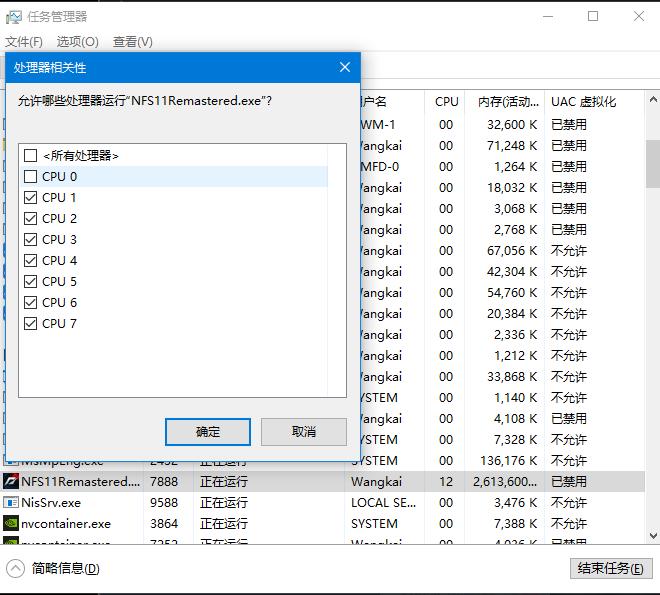Click PID 9588 in NisSrv row
Image resolution: width=660 pixels, height=595 pixels.
click(164, 502)
